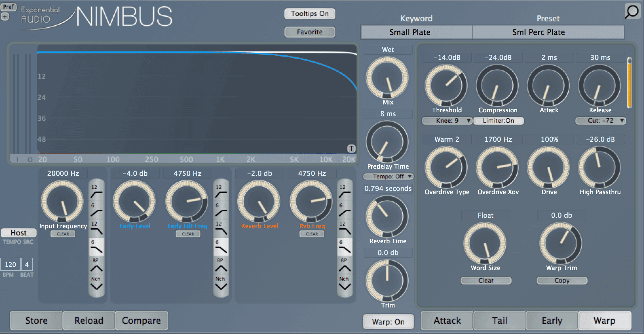Open the Knee: 9 dropdown

click(447, 121)
